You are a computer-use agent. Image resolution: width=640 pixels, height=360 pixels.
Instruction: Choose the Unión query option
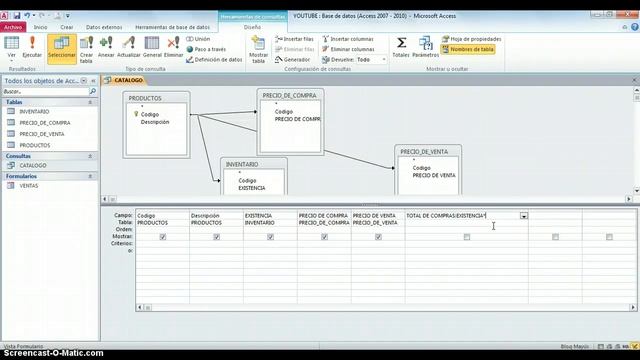pos(198,39)
